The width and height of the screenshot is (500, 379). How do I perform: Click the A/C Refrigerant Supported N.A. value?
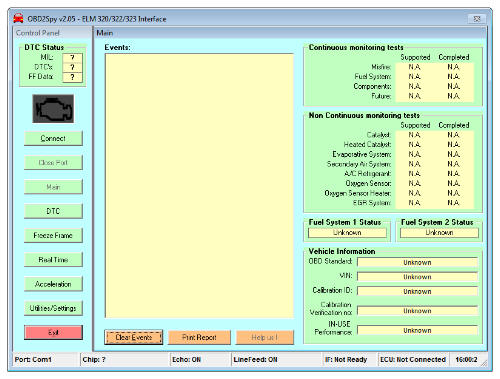415,174
